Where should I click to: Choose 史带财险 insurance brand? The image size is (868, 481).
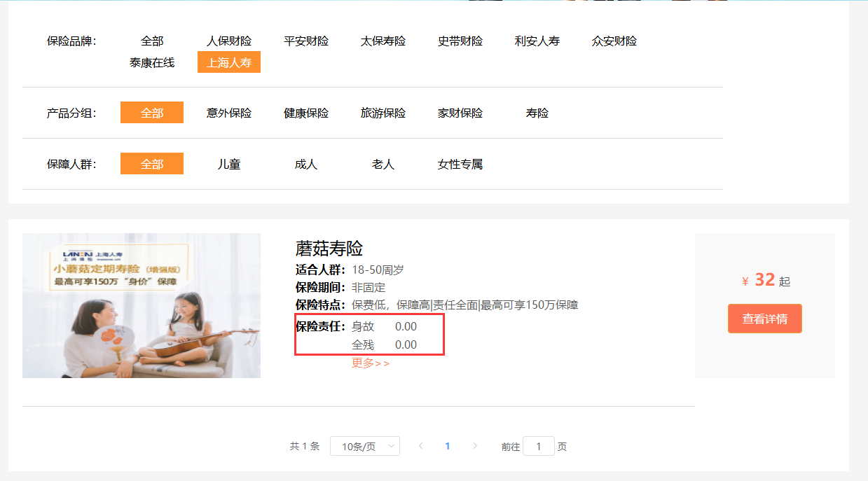point(460,41)
